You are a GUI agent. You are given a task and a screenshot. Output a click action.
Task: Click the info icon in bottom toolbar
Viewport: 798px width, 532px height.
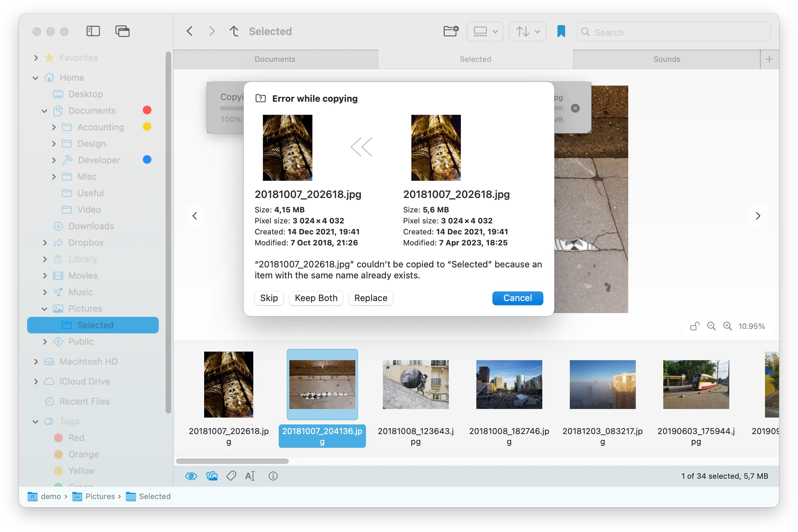click(x=273, y=476)
